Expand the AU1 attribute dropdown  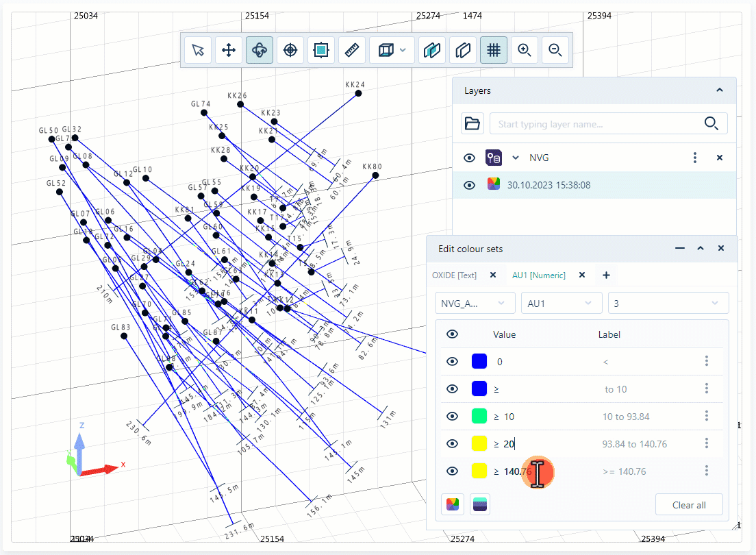pos(562,303)
